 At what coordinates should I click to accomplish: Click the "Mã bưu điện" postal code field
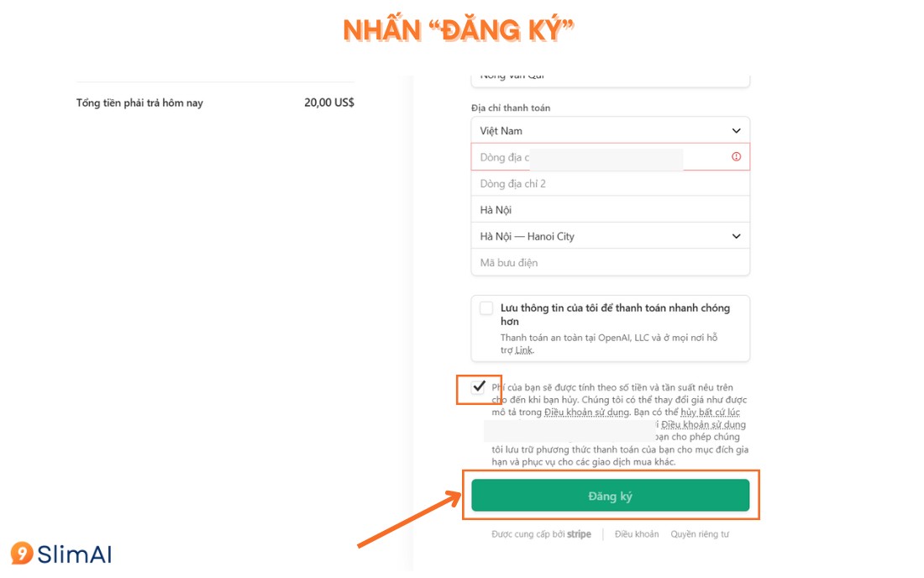[610, 263]
